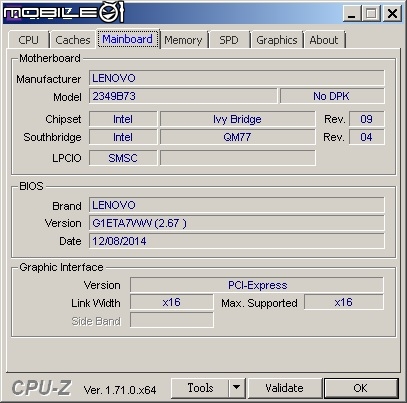Open the About tab
407x403 pixels.
click(324, 40)
